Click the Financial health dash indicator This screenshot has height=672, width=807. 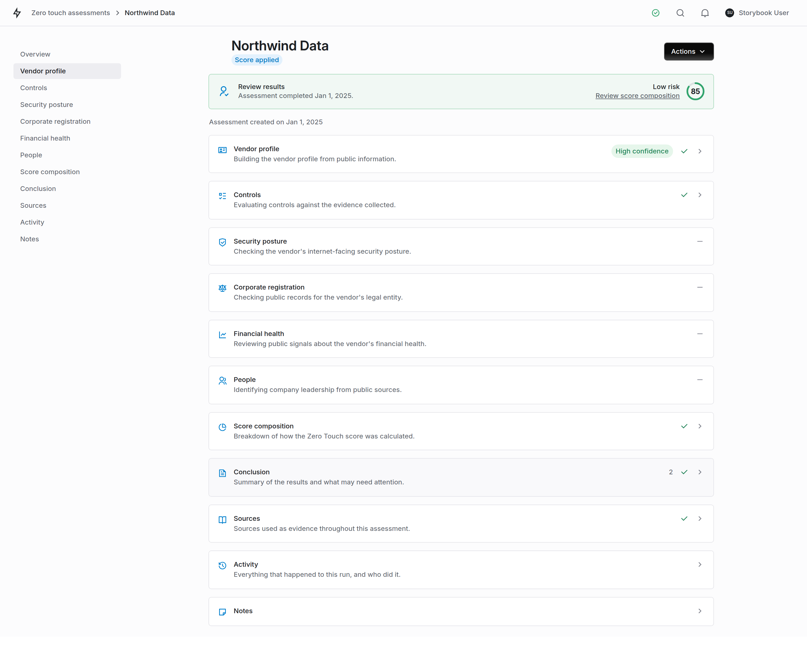pyautogui.click(x=700, y=334)
